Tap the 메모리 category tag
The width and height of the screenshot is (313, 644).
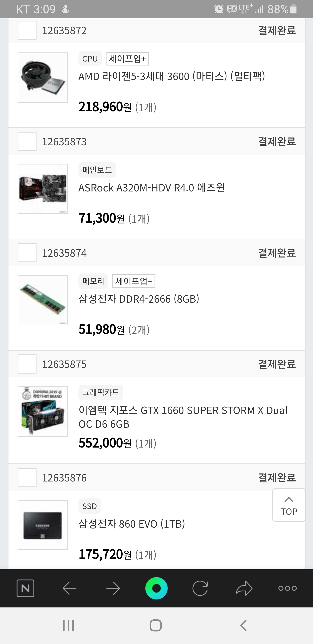point(93,281)
